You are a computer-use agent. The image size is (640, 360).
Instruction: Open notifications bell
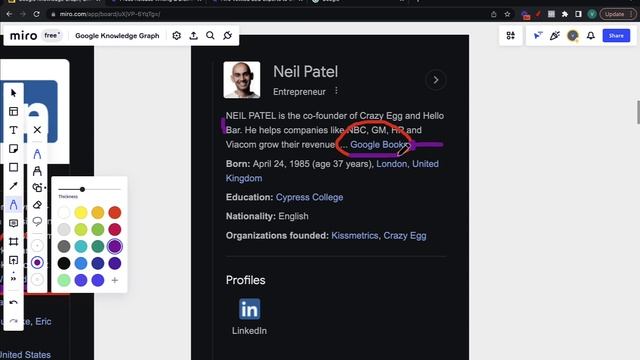point(591,36)
